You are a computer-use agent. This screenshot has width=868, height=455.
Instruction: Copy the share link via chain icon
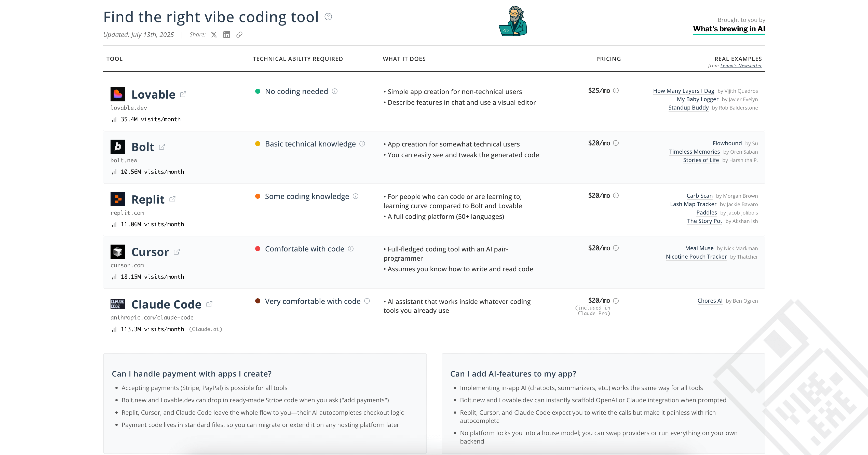click(240, 35)
